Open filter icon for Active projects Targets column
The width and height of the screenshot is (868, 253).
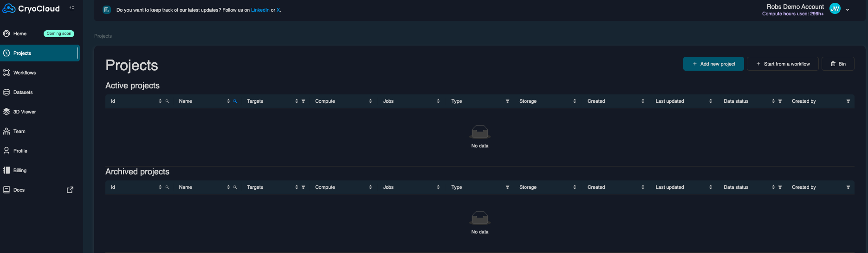[304, 101]
